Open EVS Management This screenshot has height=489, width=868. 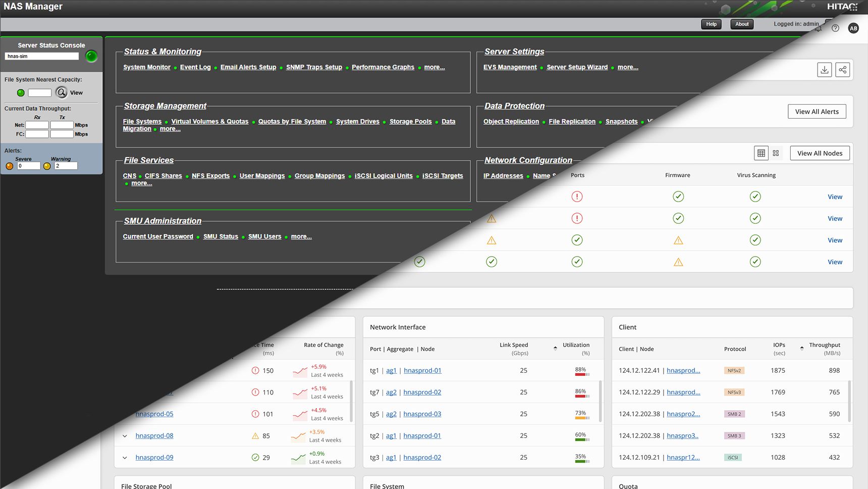[510, 67]
